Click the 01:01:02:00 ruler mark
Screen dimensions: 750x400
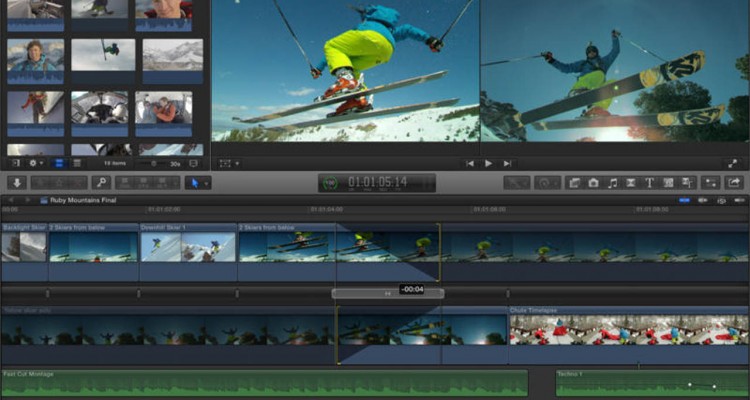164,210
